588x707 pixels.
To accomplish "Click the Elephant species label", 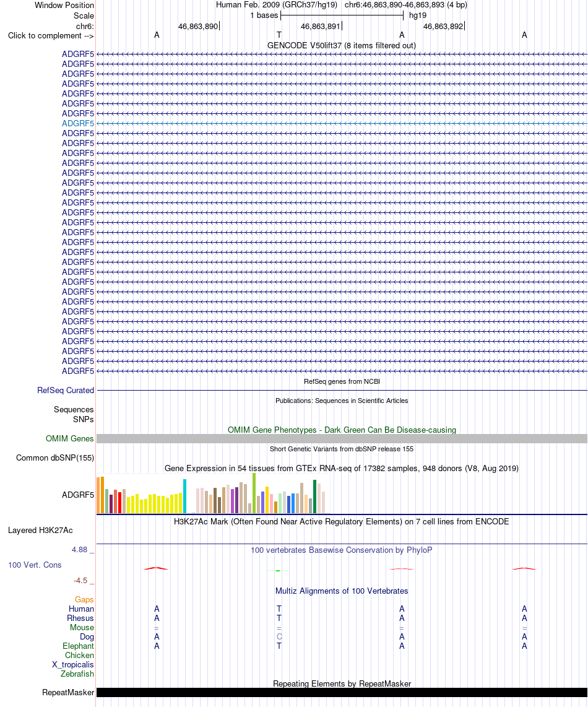I will pos(79,646).
